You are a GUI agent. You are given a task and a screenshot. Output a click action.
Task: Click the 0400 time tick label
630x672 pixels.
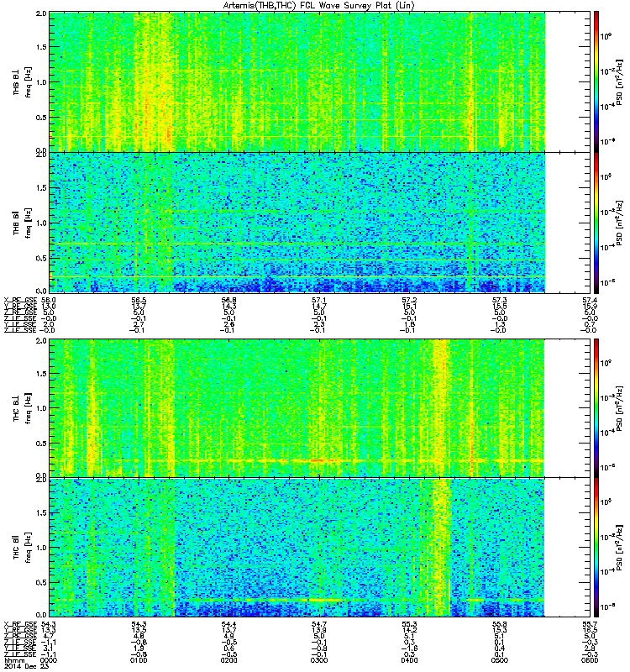coord(409,660)
